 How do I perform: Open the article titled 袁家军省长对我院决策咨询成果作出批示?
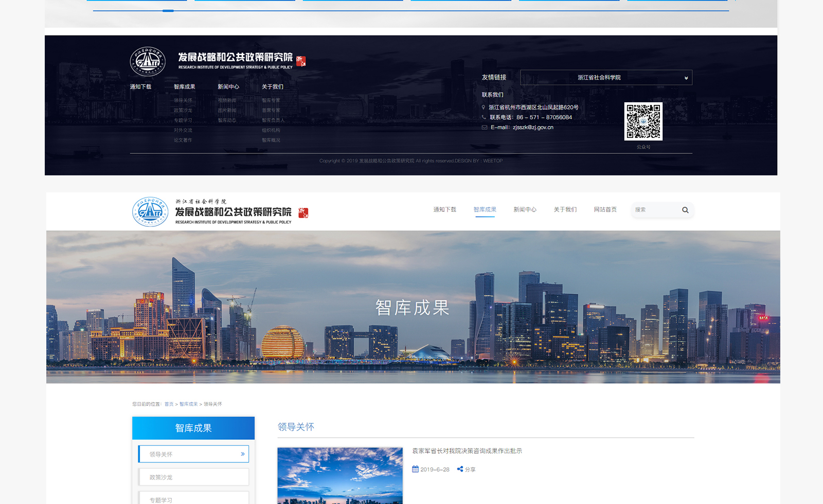pyautogui.click(x=467, y=451)
